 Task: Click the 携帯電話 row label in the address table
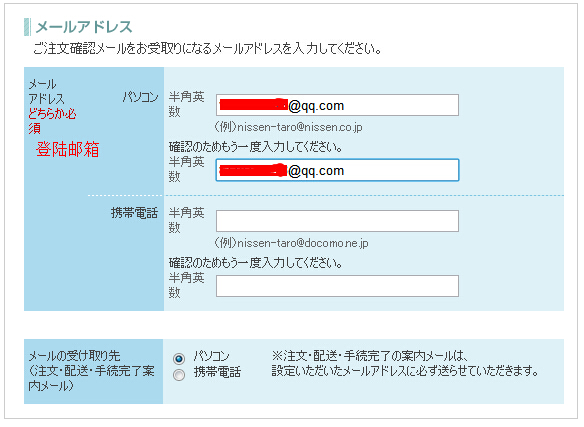coord(134,213)
